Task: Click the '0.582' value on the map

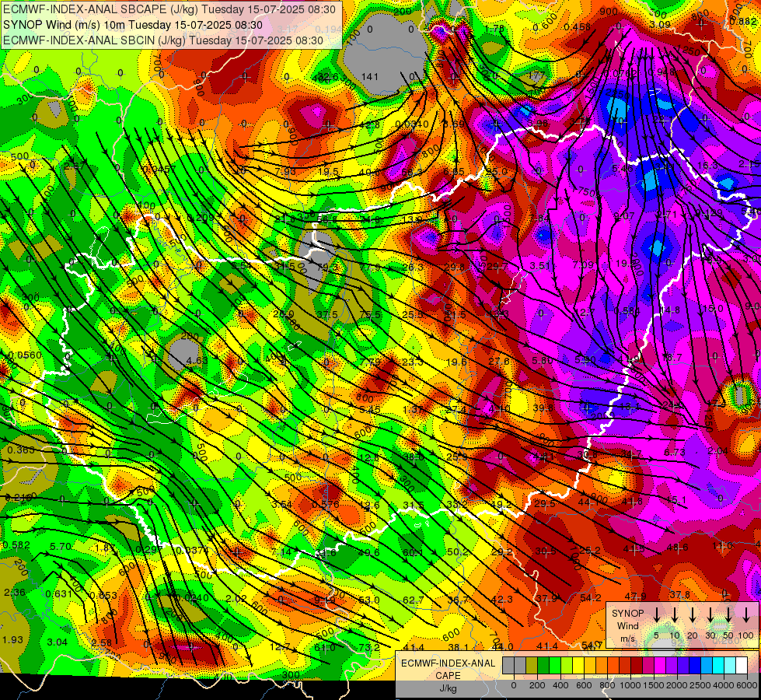Action: (16, 545)
